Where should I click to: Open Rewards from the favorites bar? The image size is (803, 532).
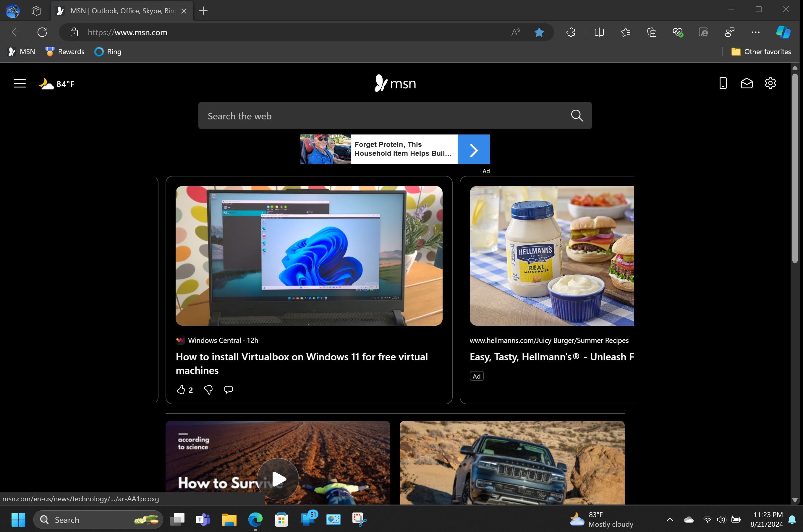coord(64,51)
